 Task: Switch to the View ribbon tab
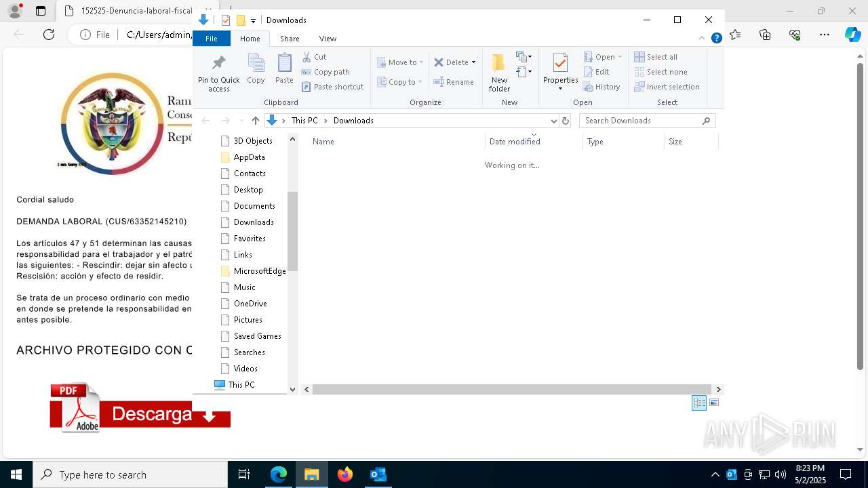coord(328,39)
